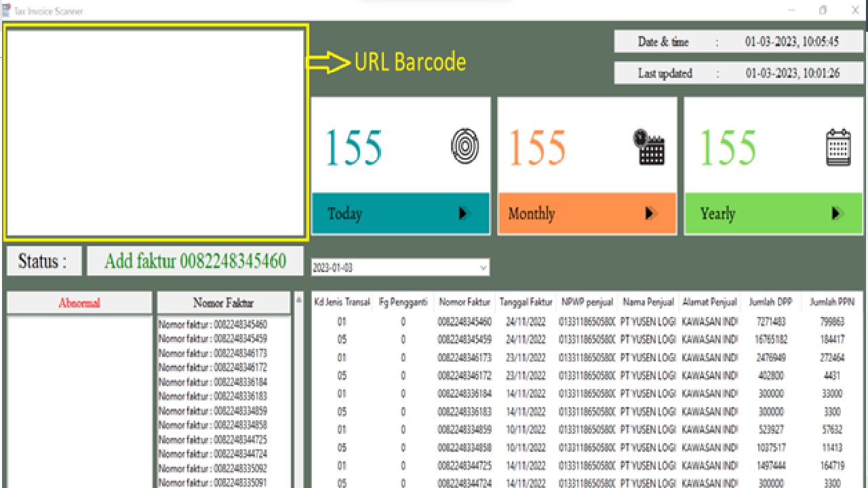
Task: Select Nomor faktur 0082248345460 in the list
Action: tap(213, 324)
